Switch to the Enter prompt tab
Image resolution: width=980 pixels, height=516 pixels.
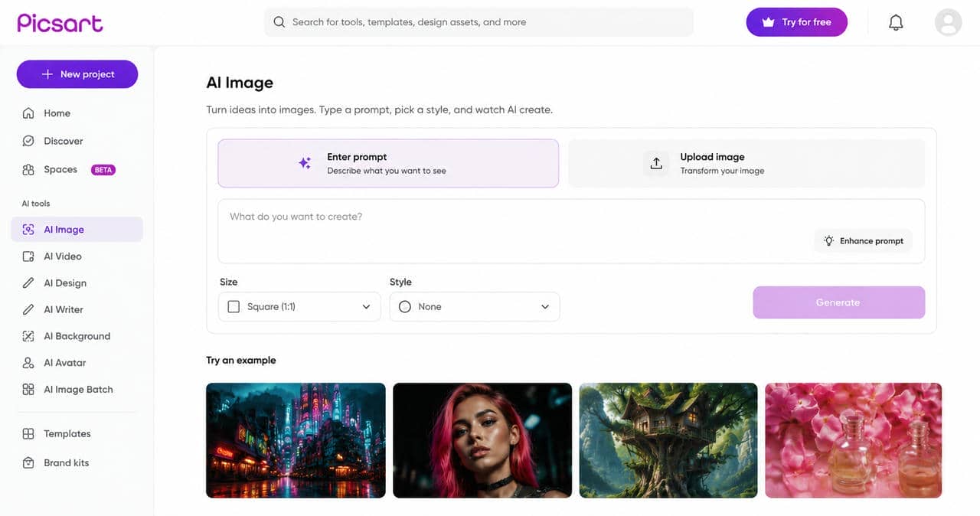pos(388,163)
